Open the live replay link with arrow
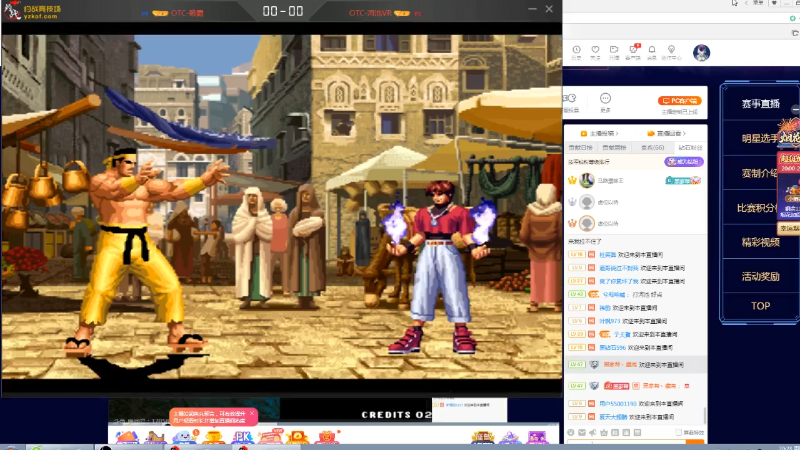This screenshot has height=450, width=800. tap(666, 133)
